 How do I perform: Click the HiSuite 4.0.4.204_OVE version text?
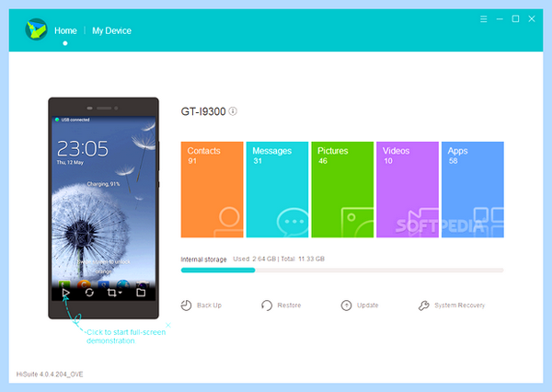coord(50,375)
